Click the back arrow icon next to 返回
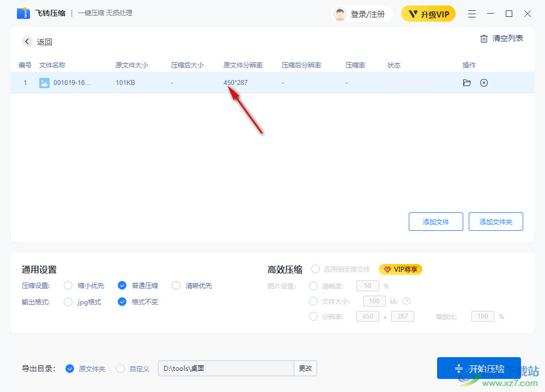545x392 pixels. (x=27, y=42)
